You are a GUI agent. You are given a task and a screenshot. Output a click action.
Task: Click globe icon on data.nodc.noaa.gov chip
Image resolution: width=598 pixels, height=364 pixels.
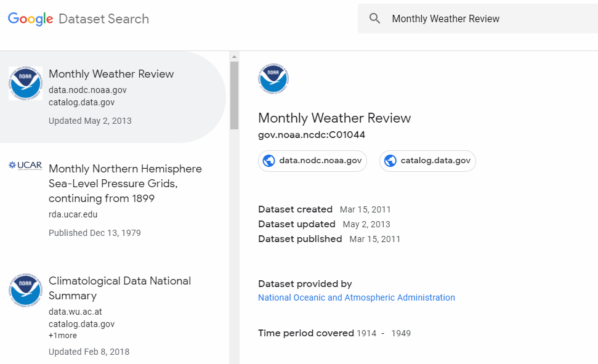[269, 161]
